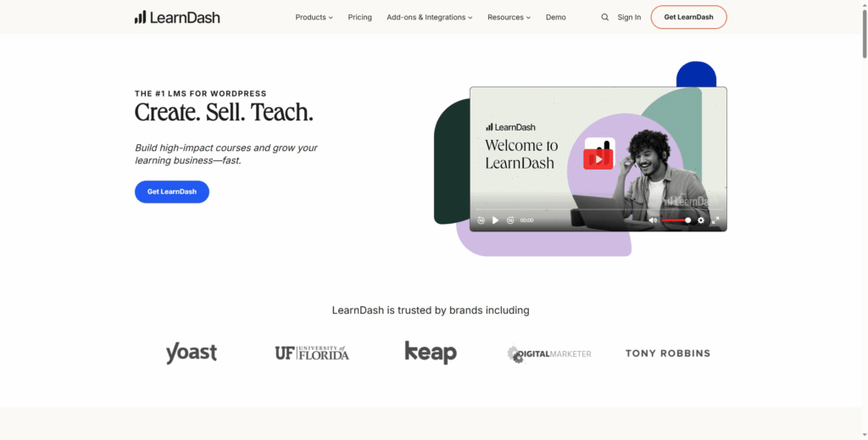Adjust the video volume slider
The height and width of the screenshot is (440, 868).
click(x=676, y=220)
